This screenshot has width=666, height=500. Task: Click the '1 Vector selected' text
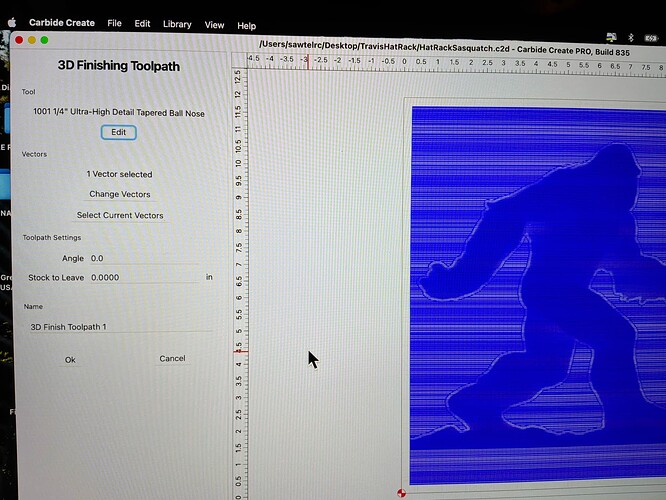pyautogui.click(x=119, y=174)
